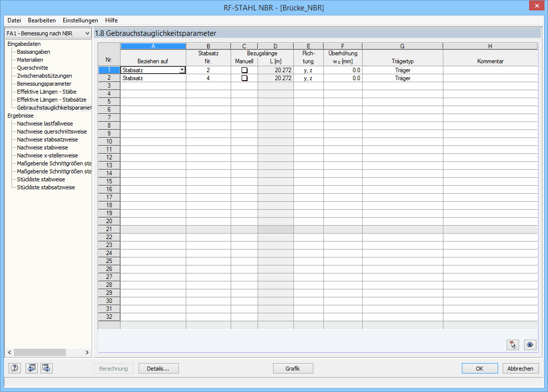The width and height of the screenshot is (548, 392).
Task: Select Stückliste stabweise tree item
Action: point(41,180)
